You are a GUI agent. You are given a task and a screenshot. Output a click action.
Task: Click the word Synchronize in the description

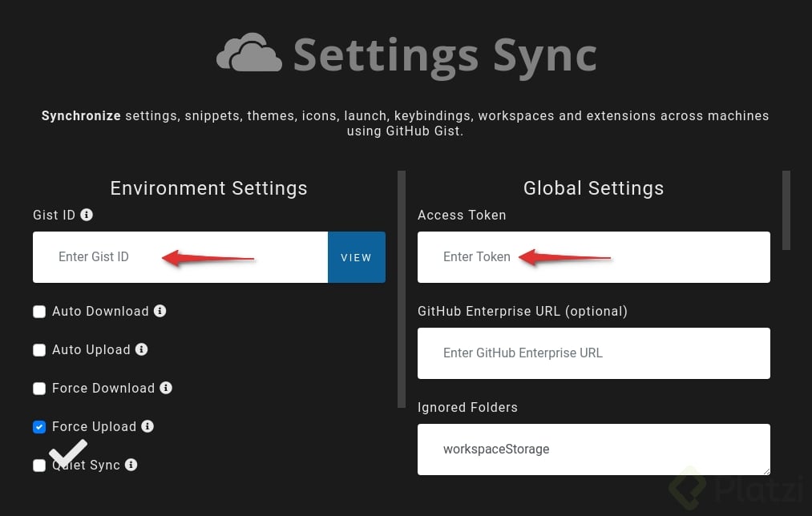click(81, 116)
